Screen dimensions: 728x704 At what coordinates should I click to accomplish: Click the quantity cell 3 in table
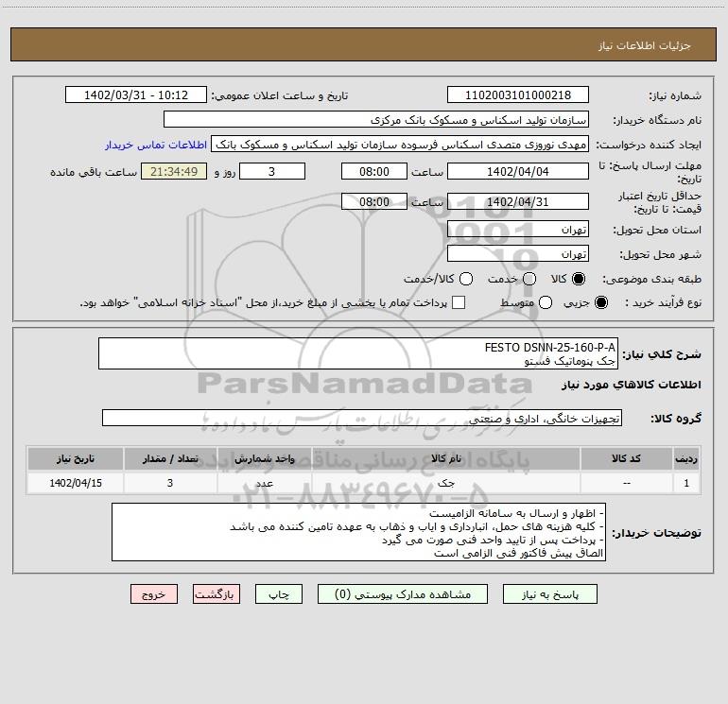click(170, 483)
